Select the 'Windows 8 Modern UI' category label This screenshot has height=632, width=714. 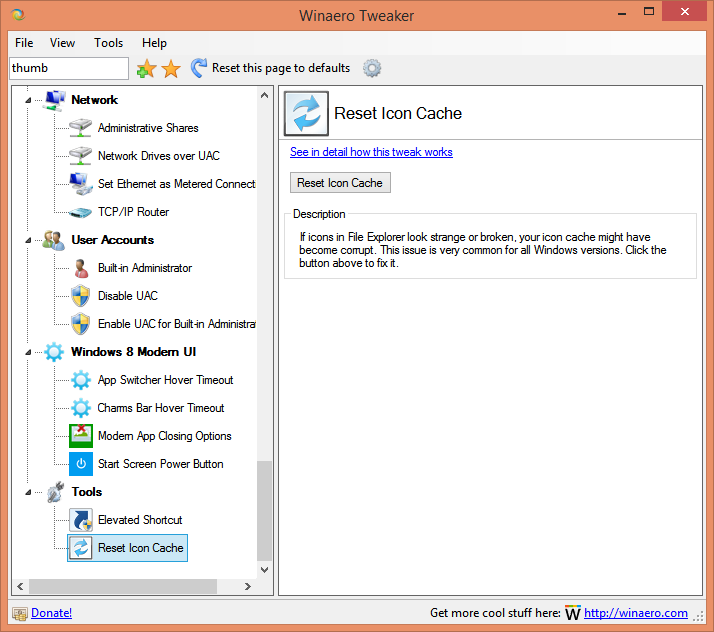tap(133, 352)
